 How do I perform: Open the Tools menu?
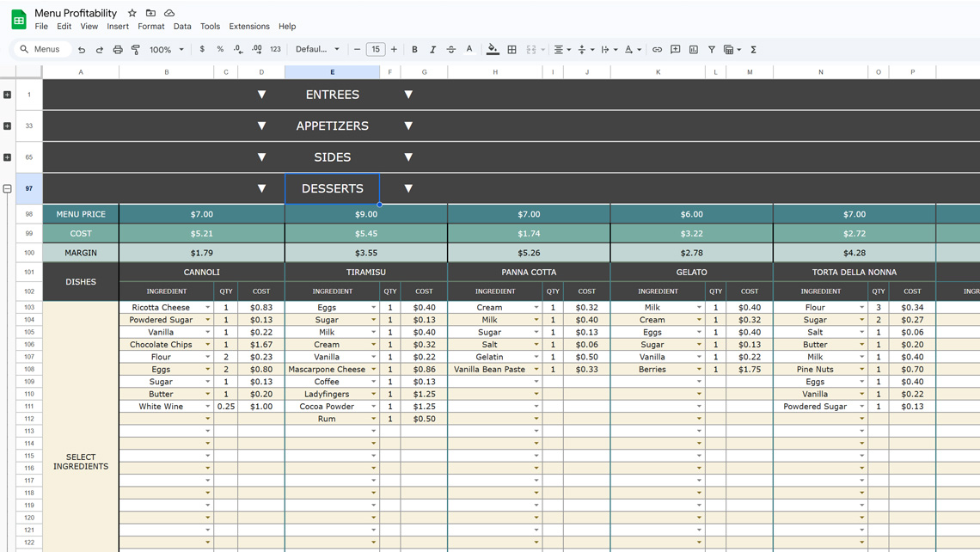210,27
